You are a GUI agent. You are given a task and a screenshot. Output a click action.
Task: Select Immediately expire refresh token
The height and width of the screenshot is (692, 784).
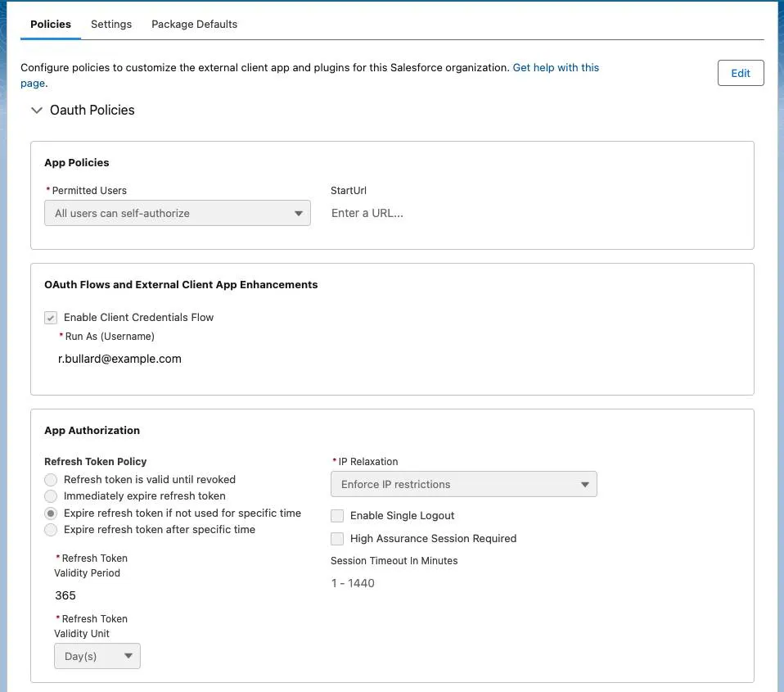point(51,496)
